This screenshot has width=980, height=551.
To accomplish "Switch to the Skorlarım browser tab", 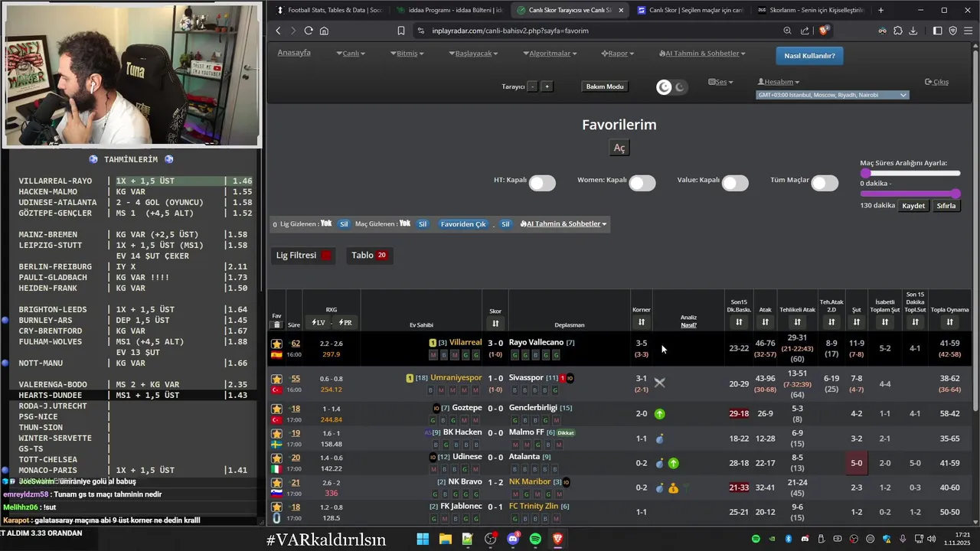I will tap(810, 10).
